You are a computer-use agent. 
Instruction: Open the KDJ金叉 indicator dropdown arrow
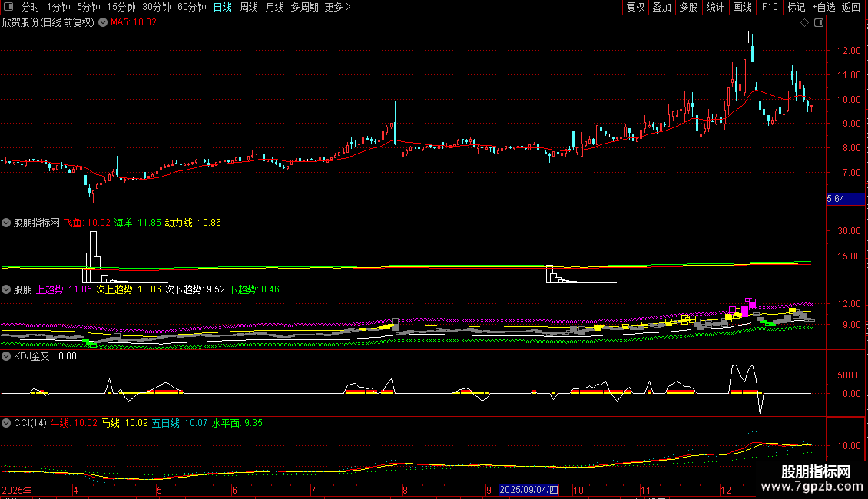coord(6,356)
